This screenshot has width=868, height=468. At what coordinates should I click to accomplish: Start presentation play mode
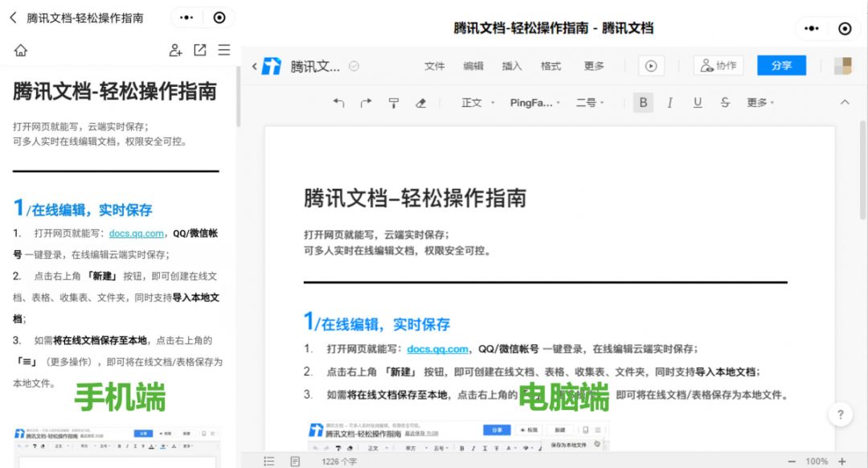[651, 66]
